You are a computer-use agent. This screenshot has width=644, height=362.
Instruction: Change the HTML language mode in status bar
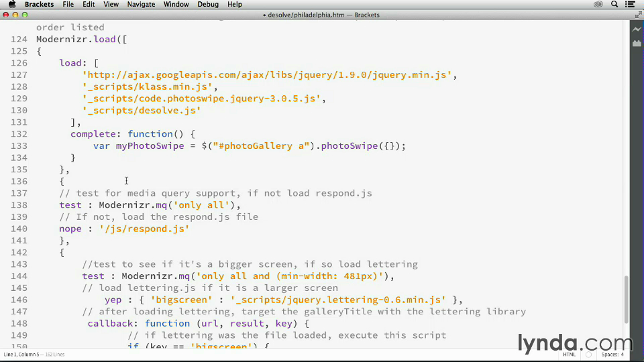[x=569, y=355]
